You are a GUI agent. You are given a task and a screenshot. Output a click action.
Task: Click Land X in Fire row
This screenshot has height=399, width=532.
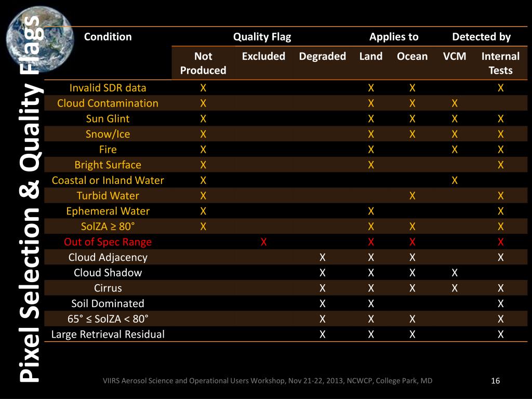pos(371,150)
